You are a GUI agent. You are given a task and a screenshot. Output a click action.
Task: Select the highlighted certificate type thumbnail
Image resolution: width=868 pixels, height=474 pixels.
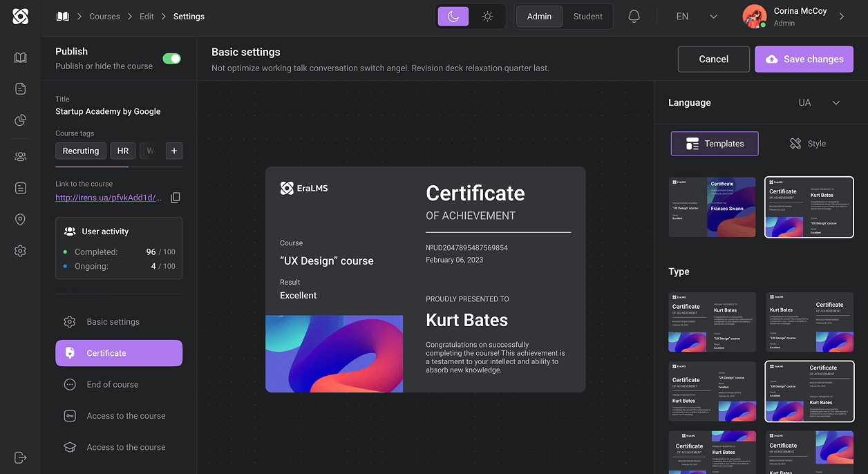[x=809, y=391]
